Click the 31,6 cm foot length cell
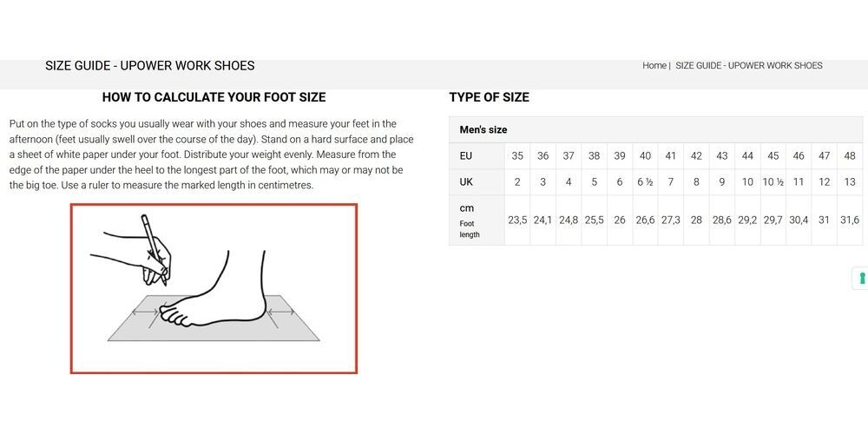Image resolution: width=868 pixels, height=434 pixels. point(850,220)
